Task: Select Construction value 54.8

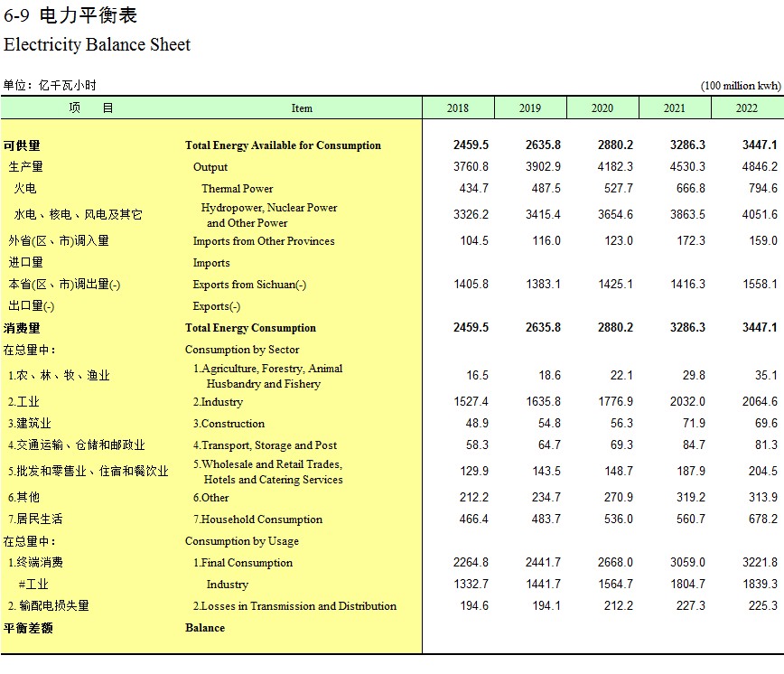Action: 549,423
